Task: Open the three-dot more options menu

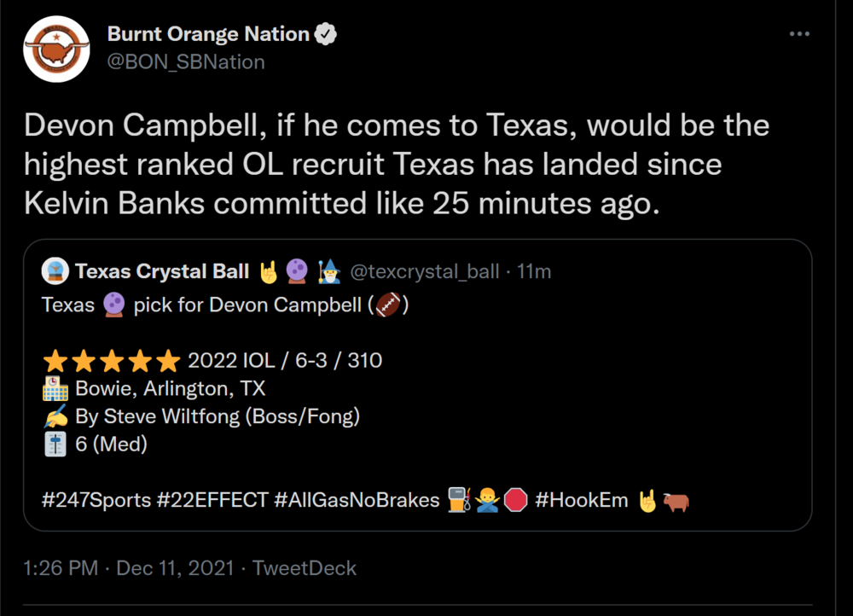Action: click(x=799, y=34)
